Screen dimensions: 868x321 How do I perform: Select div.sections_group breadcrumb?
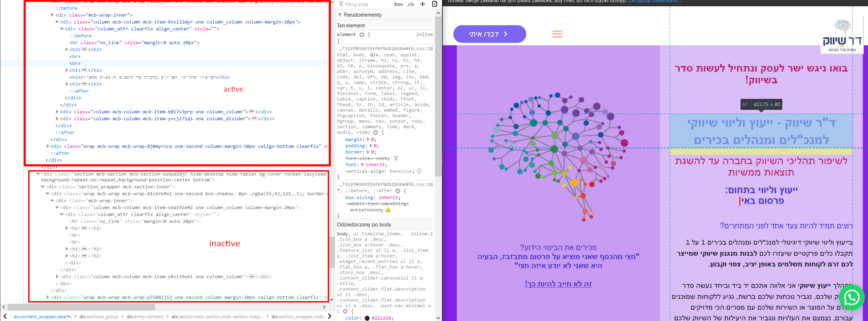coord(99,317)
